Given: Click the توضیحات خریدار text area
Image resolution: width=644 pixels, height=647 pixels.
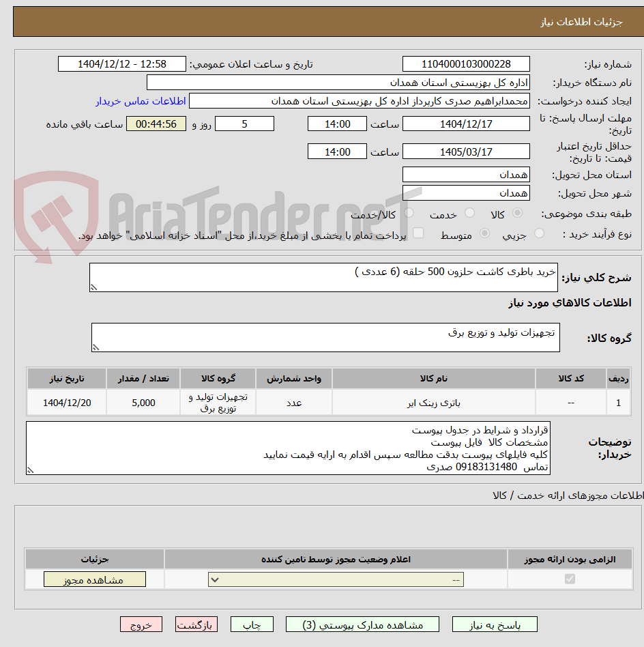Looking at the screenshot, I should [288, 448].
